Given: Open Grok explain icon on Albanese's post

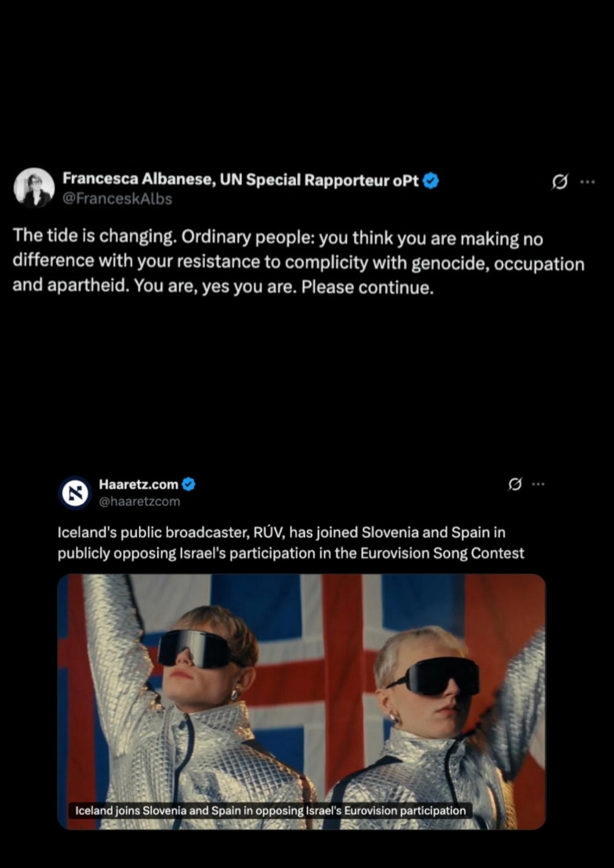Looking at the screenshot, I should pyautogui.click(x=560, y=182).
